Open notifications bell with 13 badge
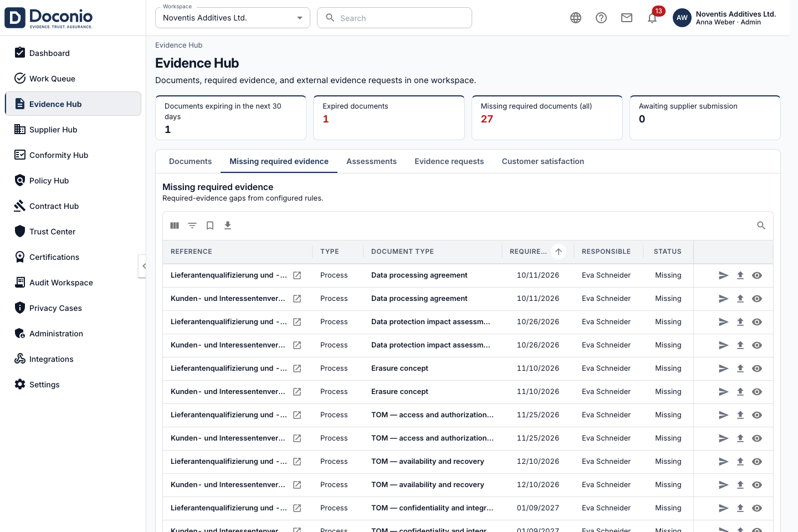 (652, 18)
